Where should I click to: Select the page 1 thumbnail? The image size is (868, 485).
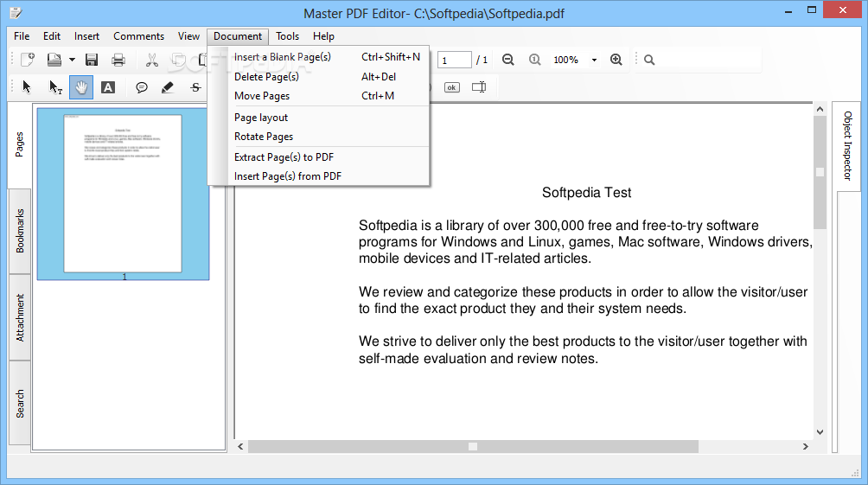coord(123,194)
